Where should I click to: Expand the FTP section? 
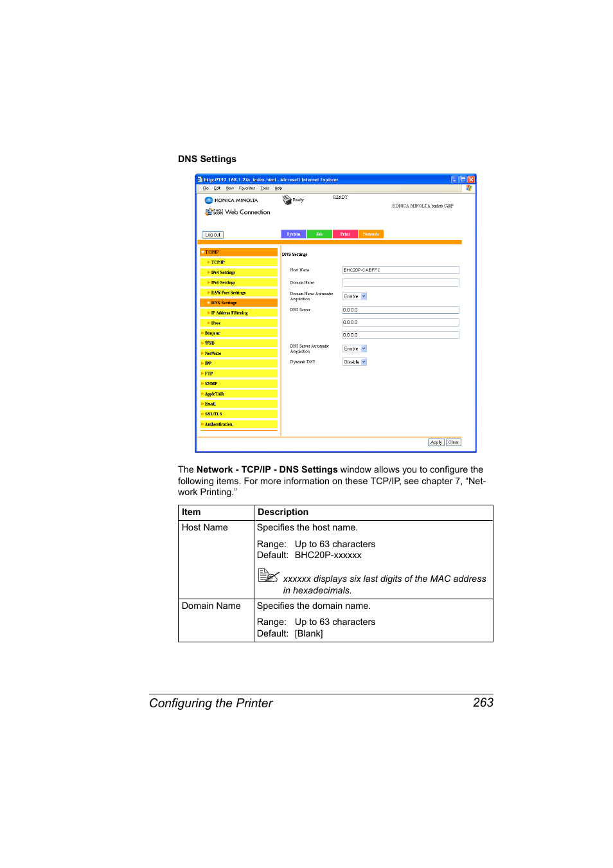[x=238, y=374]
